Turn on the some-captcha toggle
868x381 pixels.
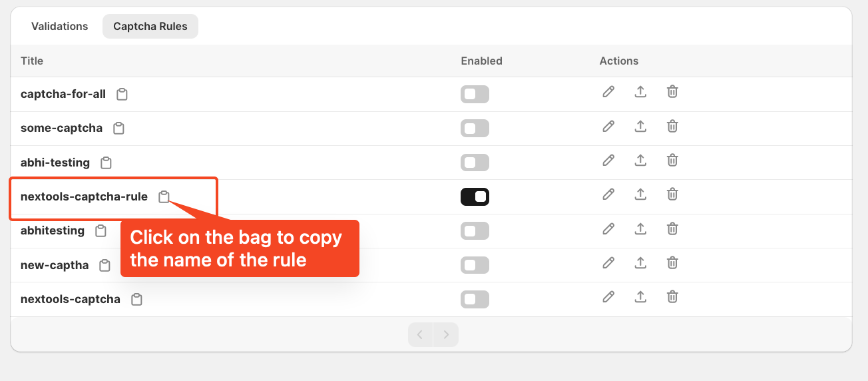tap(475, 129)
